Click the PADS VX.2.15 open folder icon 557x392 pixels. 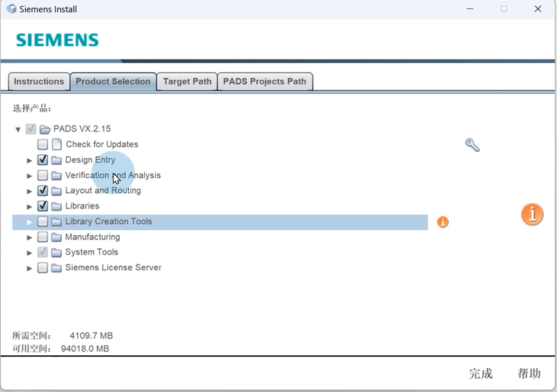45,129
